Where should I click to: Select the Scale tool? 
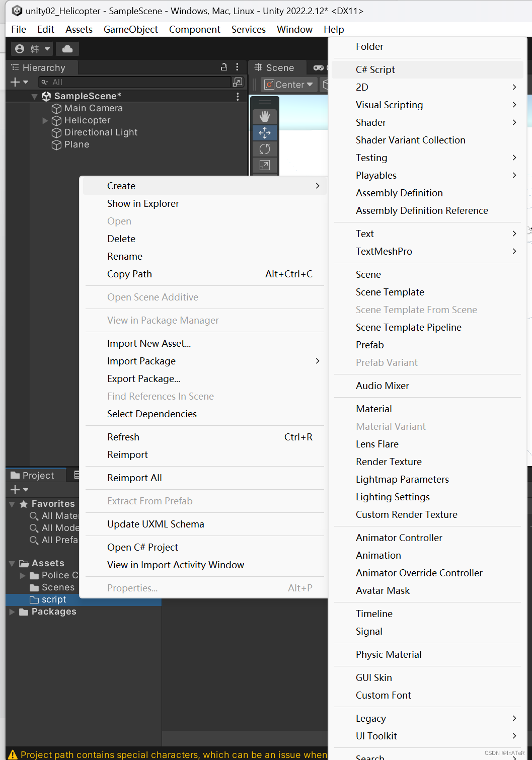265,165
